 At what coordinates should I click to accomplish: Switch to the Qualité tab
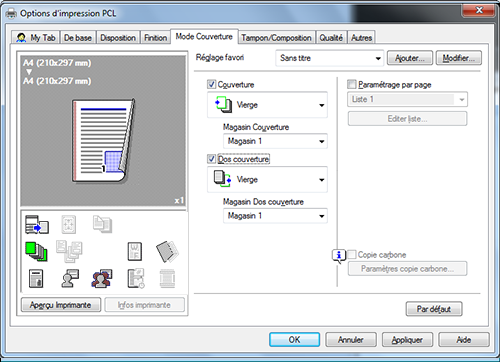click(331, 38)
